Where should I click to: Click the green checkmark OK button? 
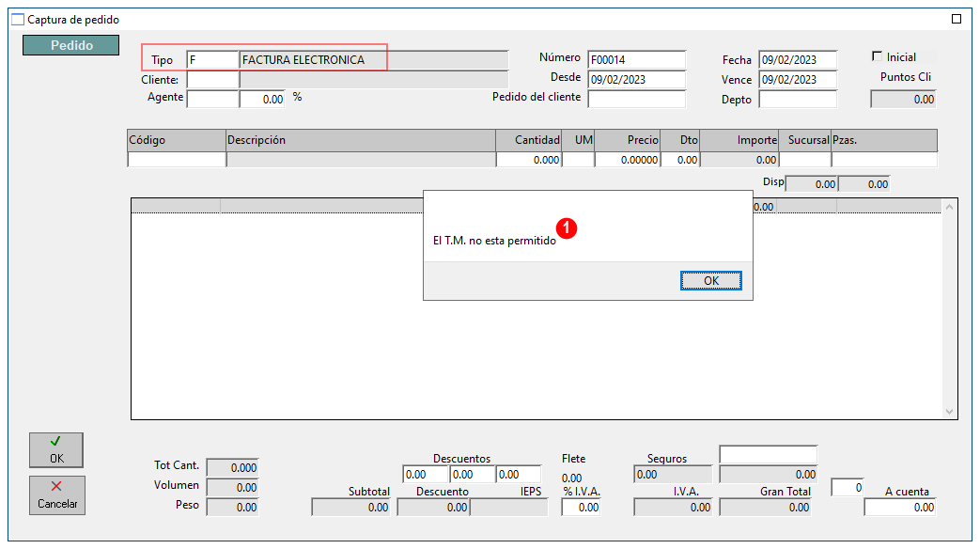point(56,450)
